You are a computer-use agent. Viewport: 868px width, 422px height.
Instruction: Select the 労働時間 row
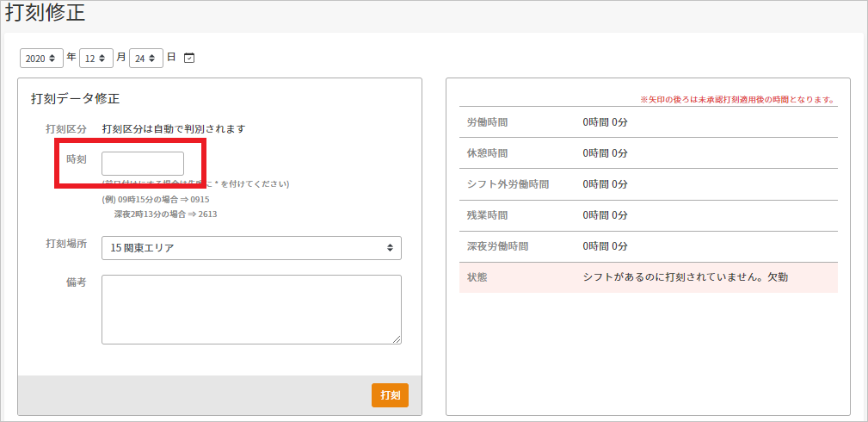click(648, 122)
